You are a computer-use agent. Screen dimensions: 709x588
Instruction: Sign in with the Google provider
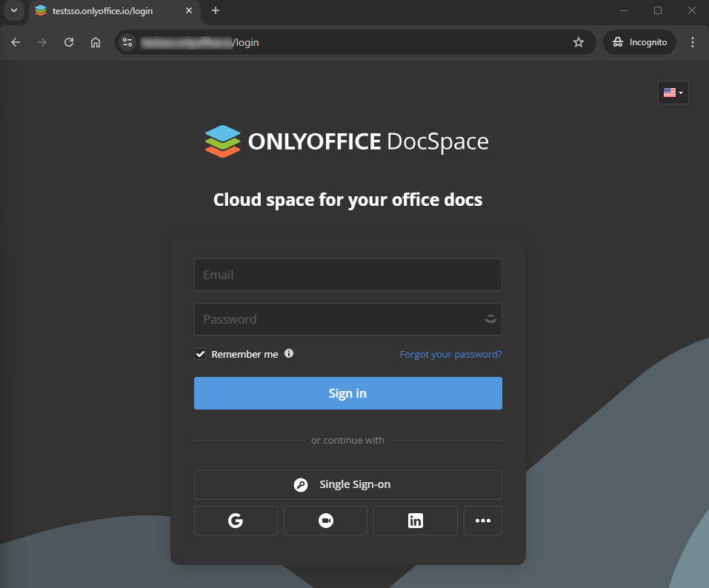(236, 520)
